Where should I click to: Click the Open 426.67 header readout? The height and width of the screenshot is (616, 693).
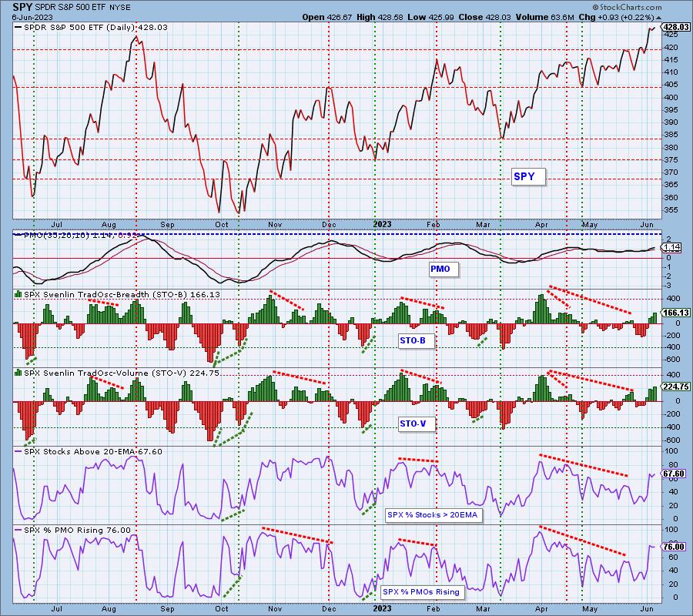(327, 17)
